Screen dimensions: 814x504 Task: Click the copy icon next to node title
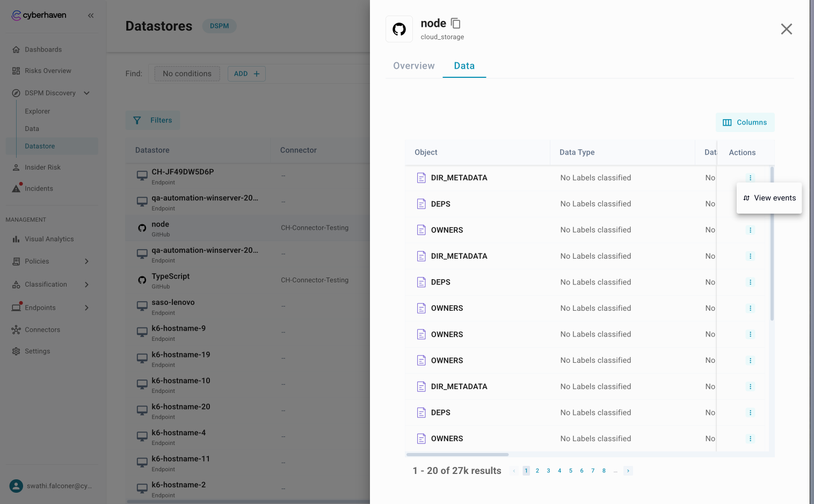point(455,23)
